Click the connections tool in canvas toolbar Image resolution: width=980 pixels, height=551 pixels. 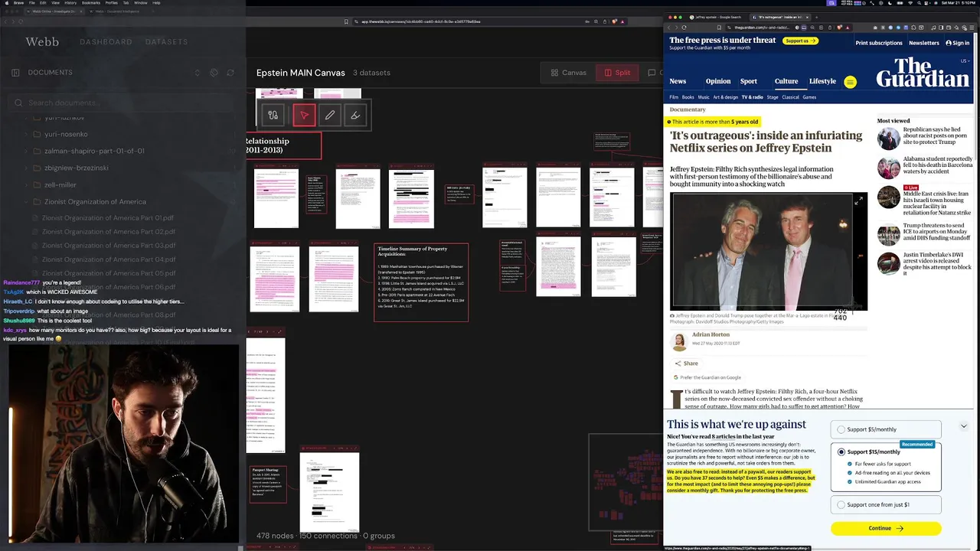pos(273,116)
